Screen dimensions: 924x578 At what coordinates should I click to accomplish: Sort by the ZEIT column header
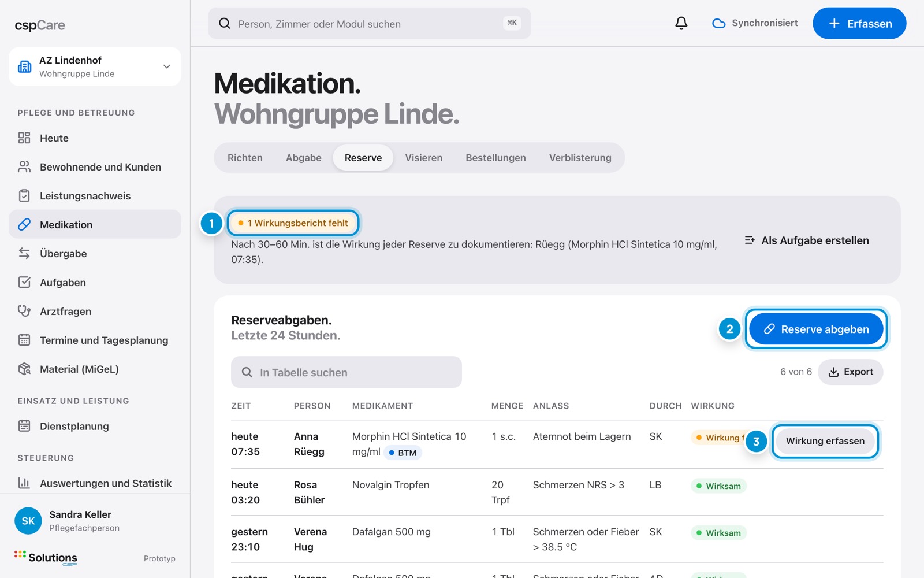click(x=241, y=406)
